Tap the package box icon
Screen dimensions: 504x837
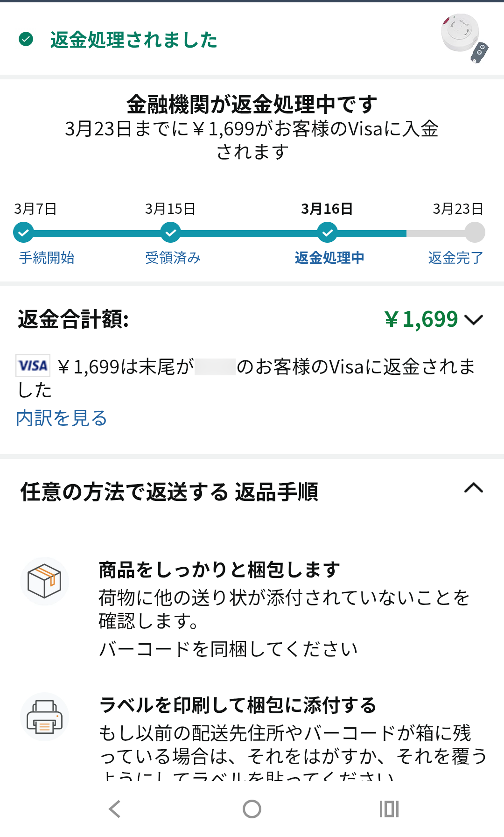[x=44, y=581]
